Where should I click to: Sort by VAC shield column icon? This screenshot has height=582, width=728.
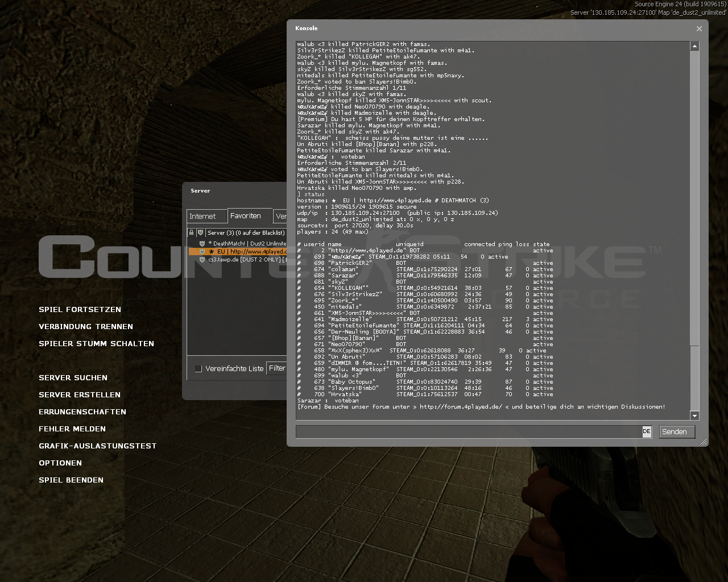point(200,232)
